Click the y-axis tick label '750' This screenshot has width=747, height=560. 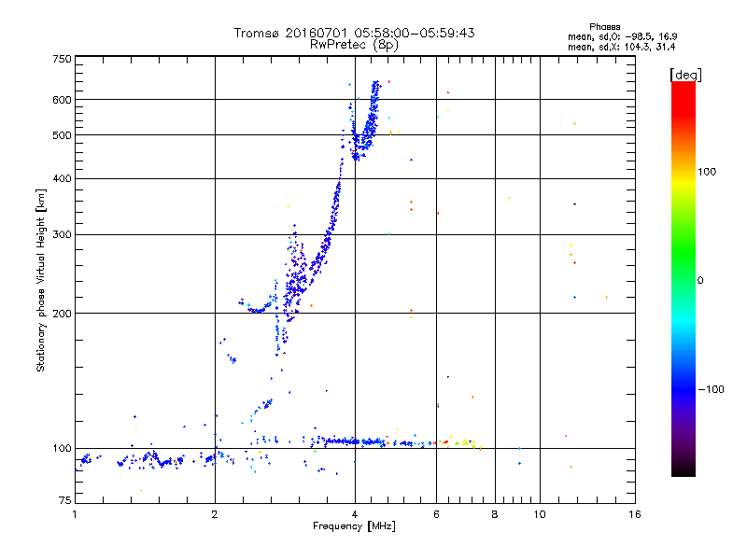pyautogui.click(x=62, y=59)
